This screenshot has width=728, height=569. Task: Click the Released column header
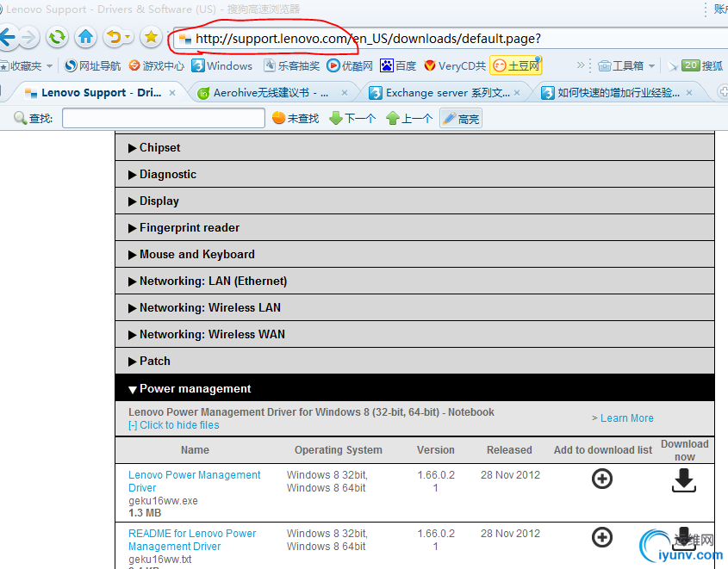509,450
